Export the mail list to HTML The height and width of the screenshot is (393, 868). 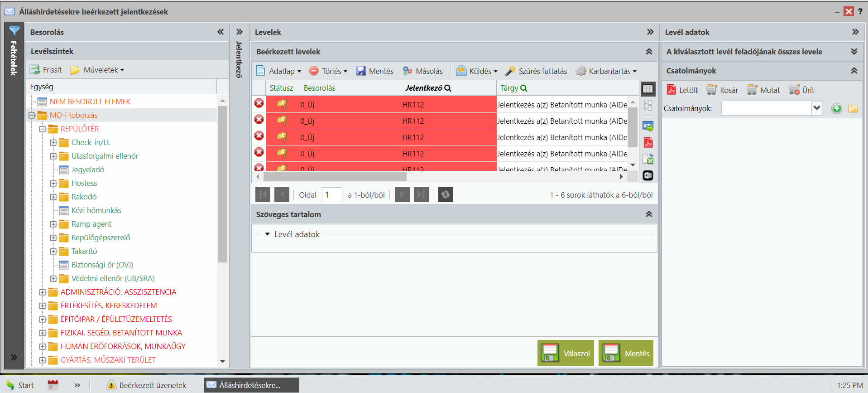[x=648, y=126]
